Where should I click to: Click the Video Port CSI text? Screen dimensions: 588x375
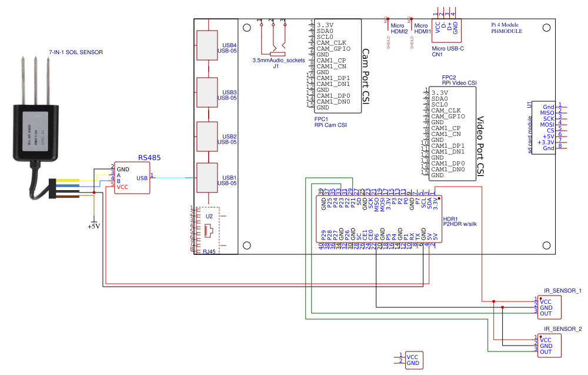[x=480, y=146]
